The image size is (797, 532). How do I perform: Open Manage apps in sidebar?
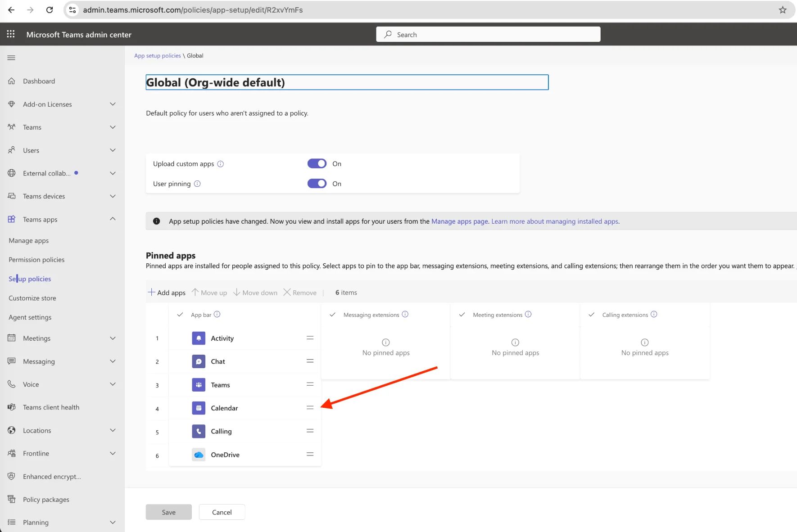29,241
